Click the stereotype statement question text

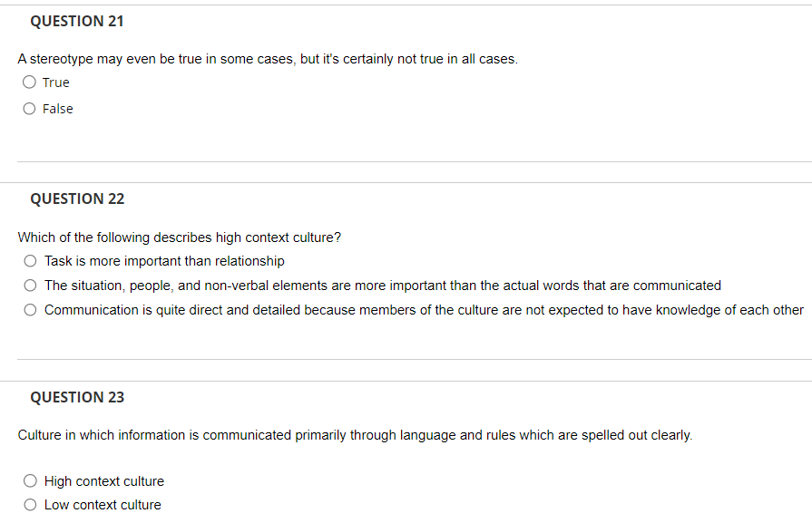click(x=268, y=59)
